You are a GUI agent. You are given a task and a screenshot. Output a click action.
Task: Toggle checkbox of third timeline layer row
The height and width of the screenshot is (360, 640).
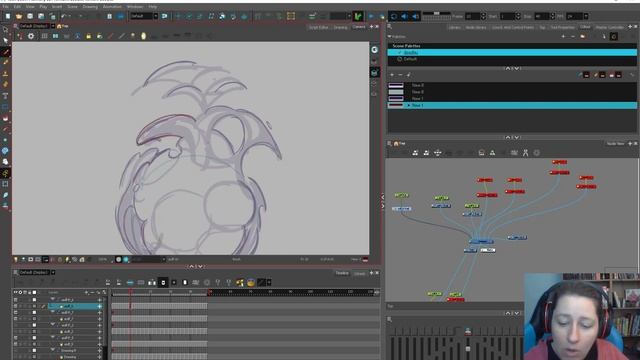coord(34,313)
